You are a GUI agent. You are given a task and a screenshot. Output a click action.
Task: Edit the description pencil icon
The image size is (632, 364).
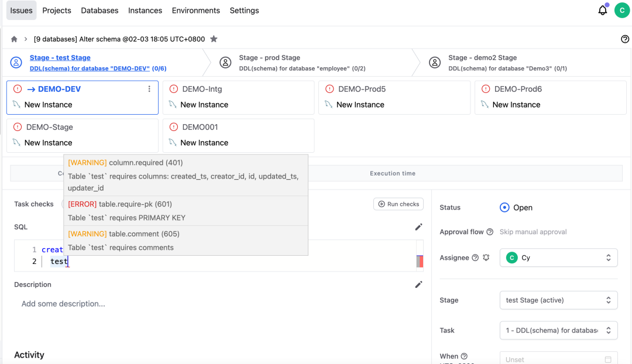[418, 284]
